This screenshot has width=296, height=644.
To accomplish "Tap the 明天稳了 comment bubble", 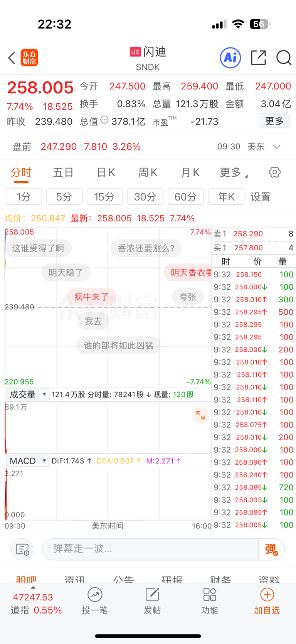I will (x=66, y=273).
